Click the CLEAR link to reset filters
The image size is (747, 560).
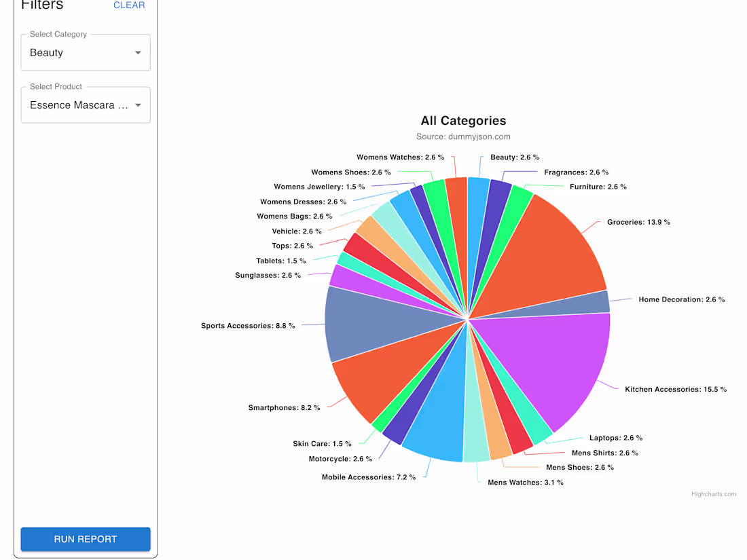(129, 5)
